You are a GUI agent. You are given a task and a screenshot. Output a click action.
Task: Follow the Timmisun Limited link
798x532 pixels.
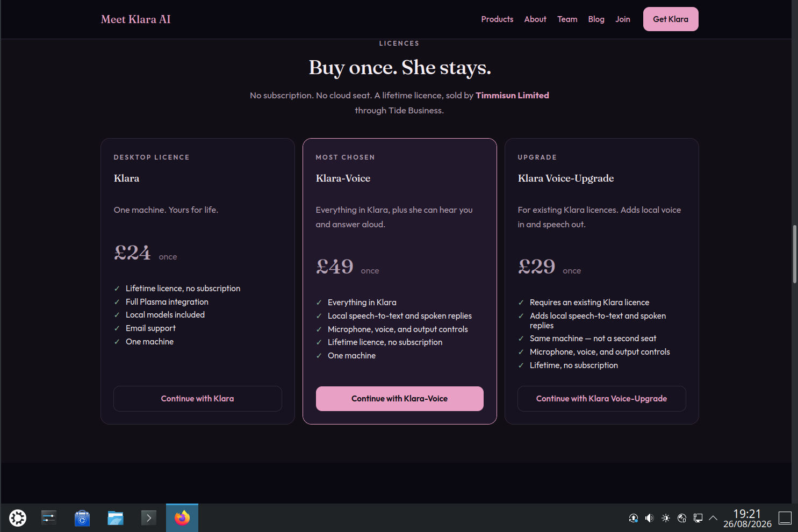pyautogui.click(x=512, y=96)
